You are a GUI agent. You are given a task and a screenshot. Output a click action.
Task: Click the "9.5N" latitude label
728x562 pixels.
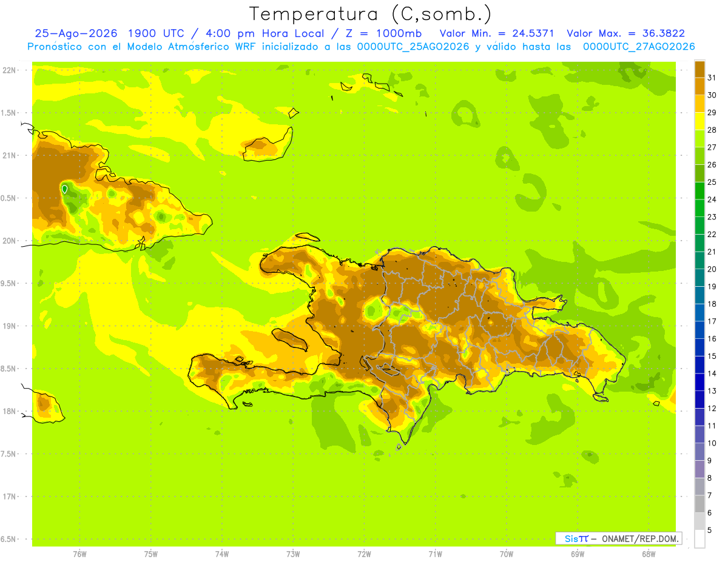(9, 284)
